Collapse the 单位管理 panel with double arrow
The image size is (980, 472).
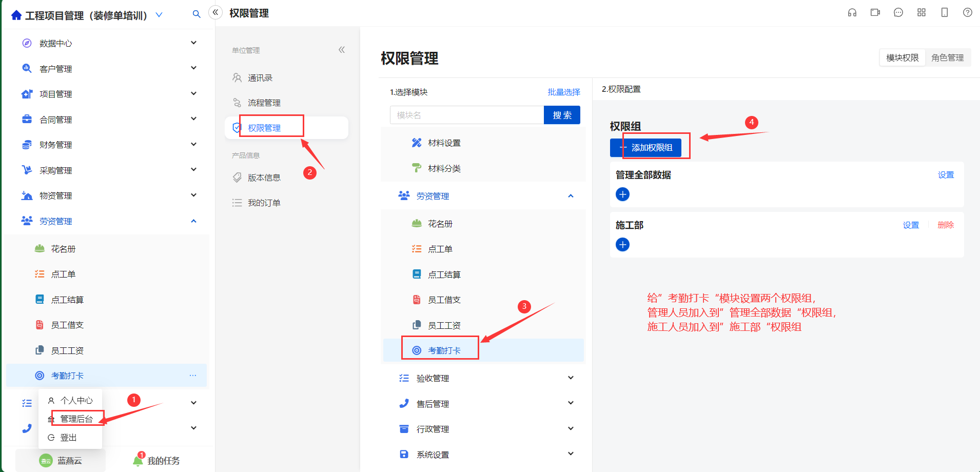(x=342, y=50)
